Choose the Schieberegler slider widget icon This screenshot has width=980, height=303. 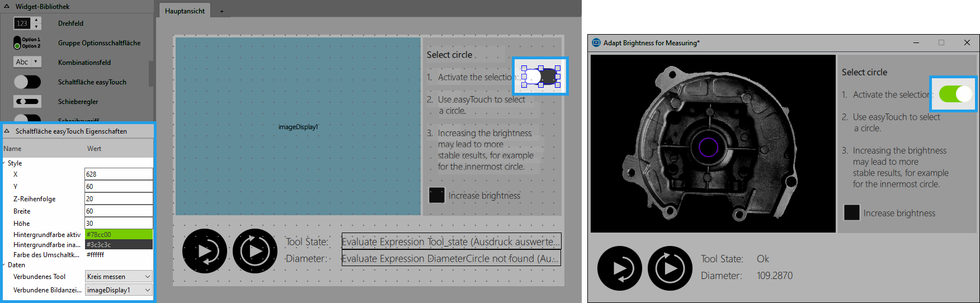pyautogui.click(x=27, y=102)
